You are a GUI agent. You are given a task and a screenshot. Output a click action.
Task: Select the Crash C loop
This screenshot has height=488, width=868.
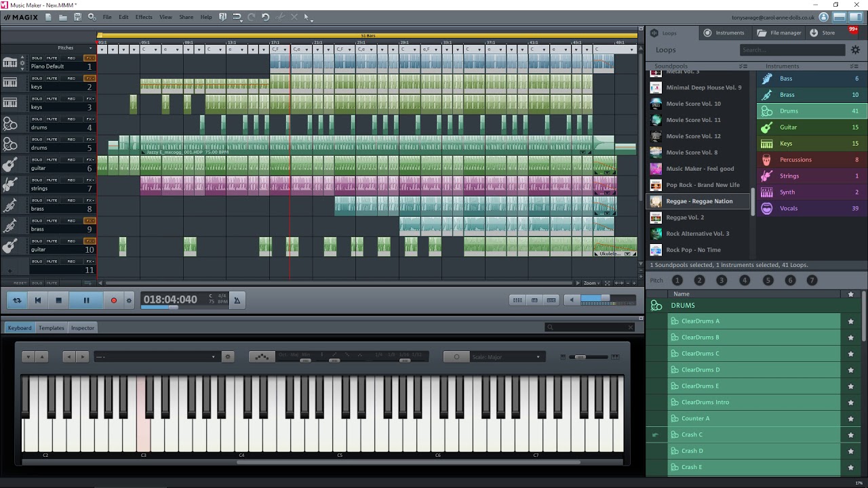(753, 434)
